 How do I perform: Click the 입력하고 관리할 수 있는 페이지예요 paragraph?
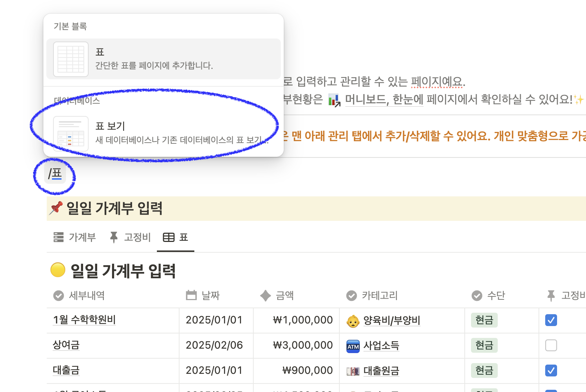(x=374, y=82)
